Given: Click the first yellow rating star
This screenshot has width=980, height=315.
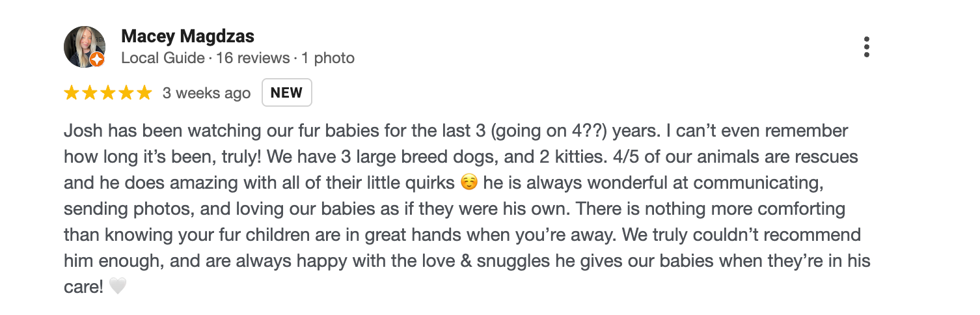Looking at the screenshot, I should 72,93.
